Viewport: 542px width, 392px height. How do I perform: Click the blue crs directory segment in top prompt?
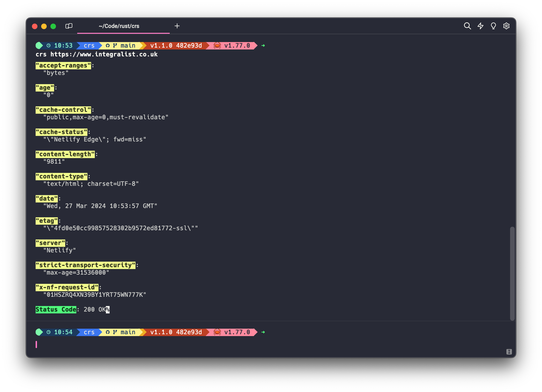pos(89,45)
